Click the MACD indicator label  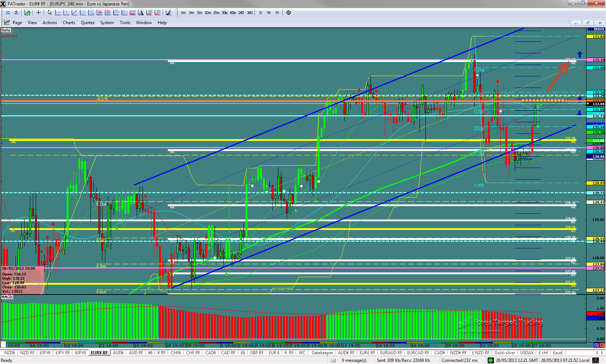[7, 297]
